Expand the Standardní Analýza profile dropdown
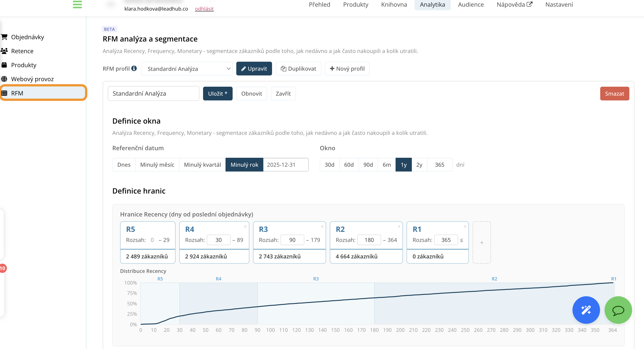Image resolution: width=644 pixels, height=349 pixels. point(187,69)
